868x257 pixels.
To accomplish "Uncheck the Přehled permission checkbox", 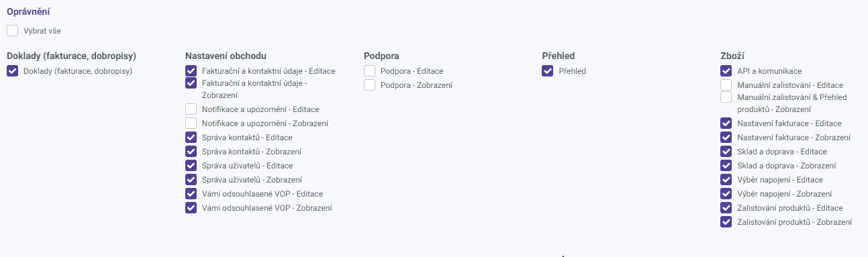I will [548, 71].
